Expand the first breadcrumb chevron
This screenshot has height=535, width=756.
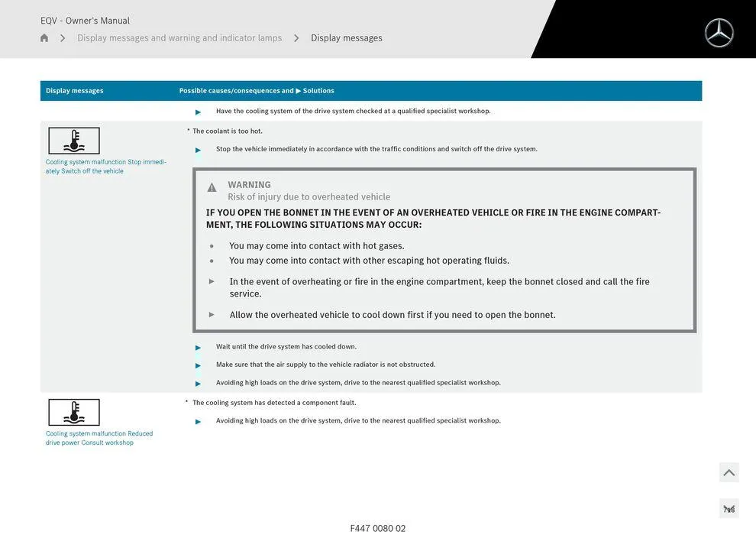61,36
